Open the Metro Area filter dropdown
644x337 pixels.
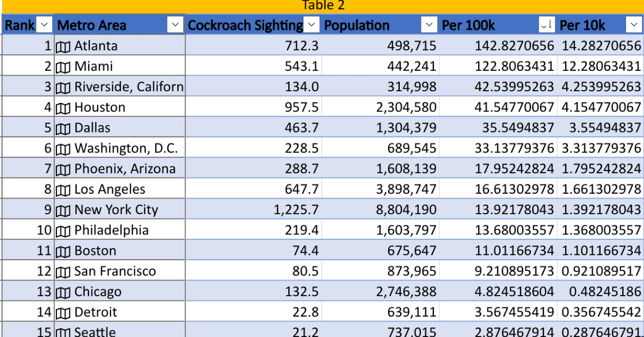(175, 25)
